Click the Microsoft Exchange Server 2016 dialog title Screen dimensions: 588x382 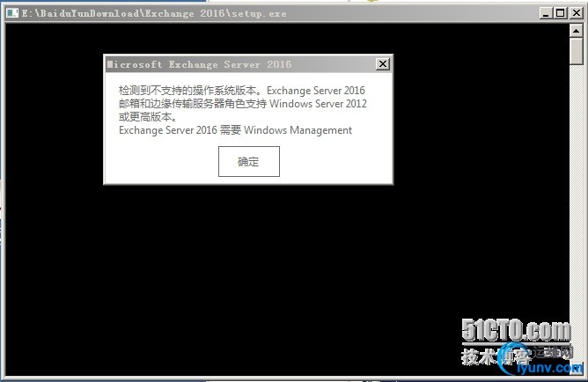pos(199,64)
